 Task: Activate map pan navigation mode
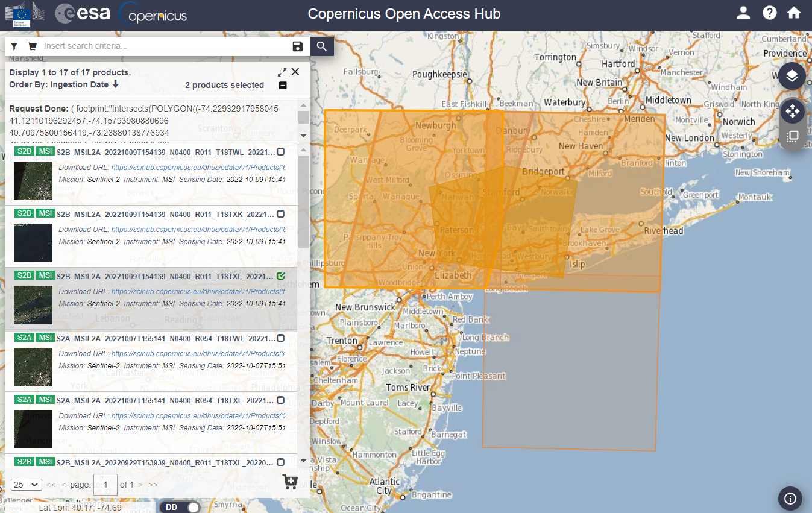point(792,112)
